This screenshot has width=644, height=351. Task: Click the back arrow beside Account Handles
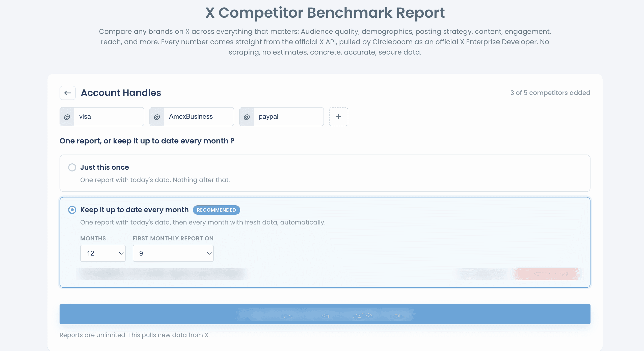tap(68, 93)
